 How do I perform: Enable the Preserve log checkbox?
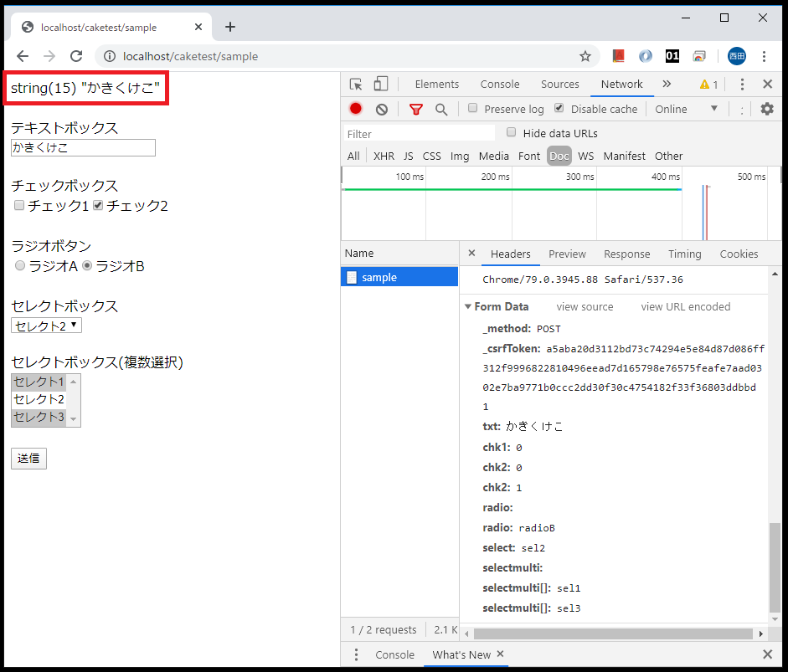473,109
